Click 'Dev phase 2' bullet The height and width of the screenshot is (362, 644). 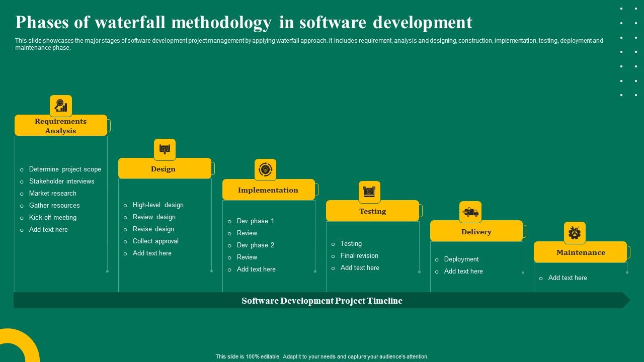coord(256,245)
